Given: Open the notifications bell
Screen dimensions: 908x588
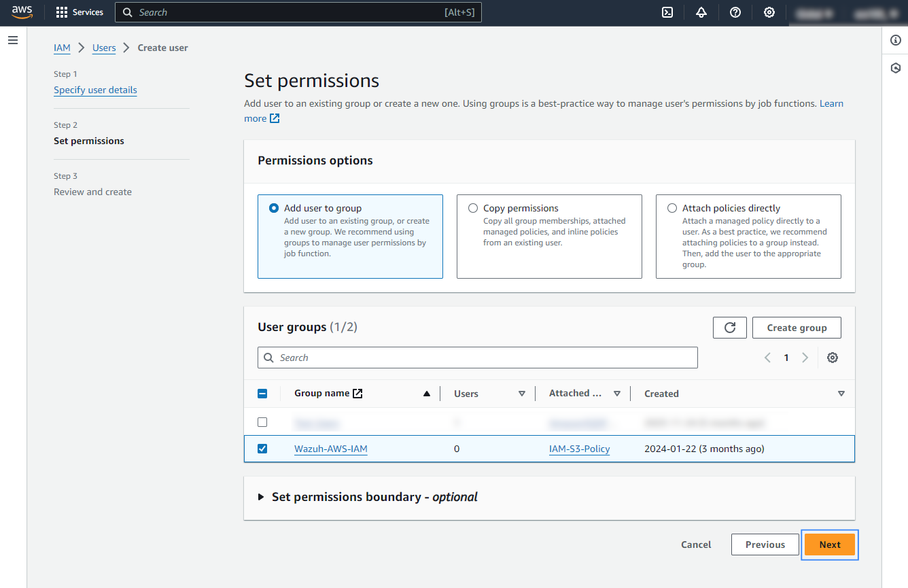Looking at the screenshot, I should [x=701, y=12].
